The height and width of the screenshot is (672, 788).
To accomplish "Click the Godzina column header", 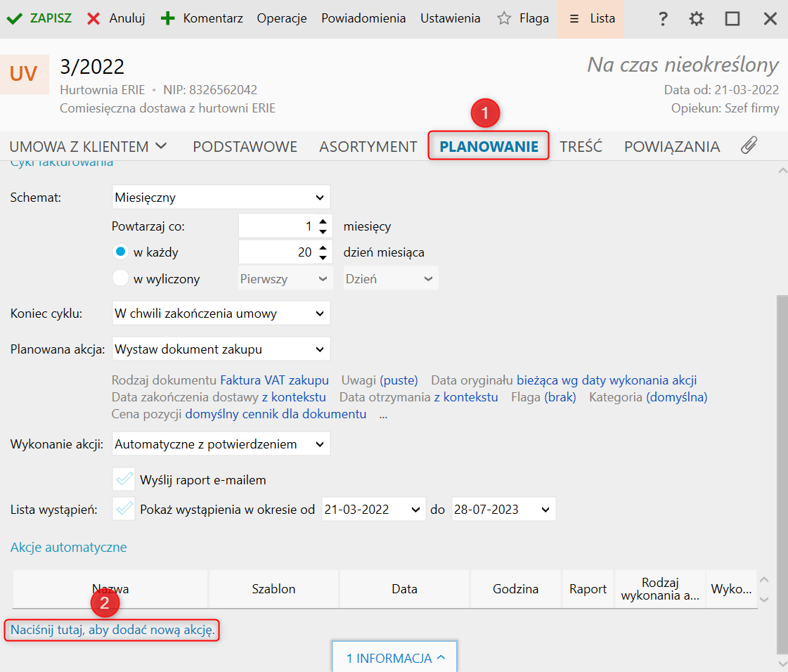I will (x=516, y=589).
